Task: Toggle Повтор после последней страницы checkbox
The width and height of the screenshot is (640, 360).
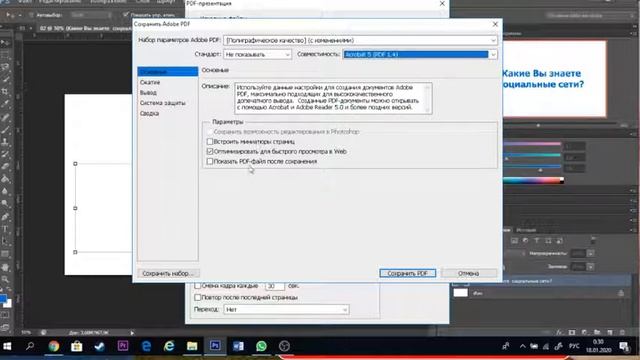Action: pyautogui.click(x=198, y=297)
